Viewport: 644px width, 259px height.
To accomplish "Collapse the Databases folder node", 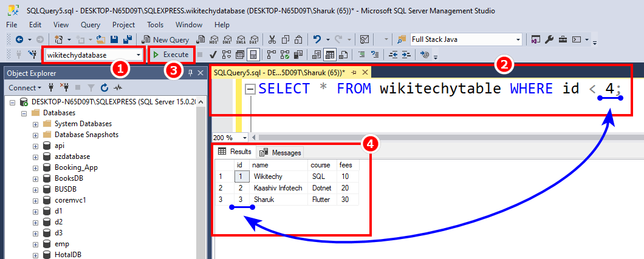I will [x=24, y=113].
